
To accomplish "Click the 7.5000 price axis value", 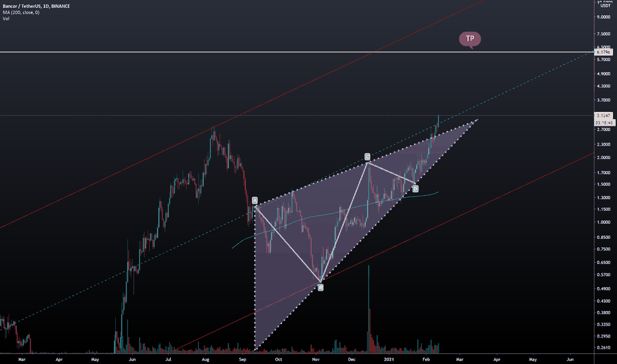I will pos(603,34).
